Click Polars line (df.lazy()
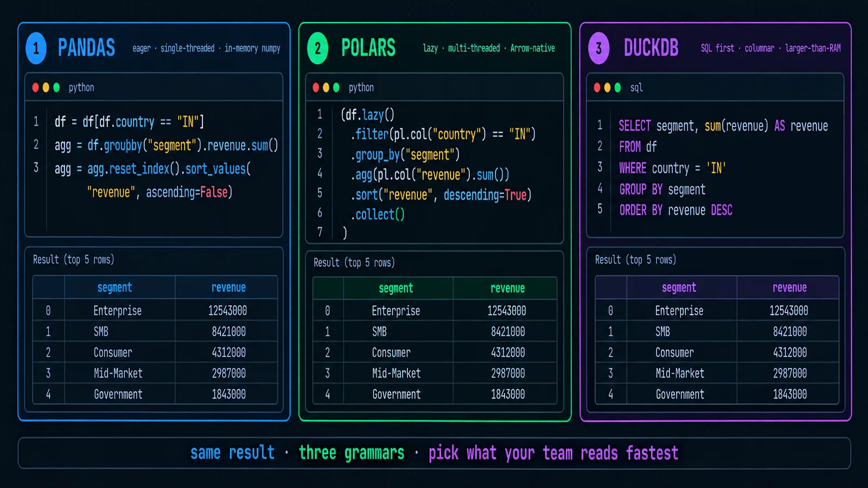868x488 pixels. 367,114
